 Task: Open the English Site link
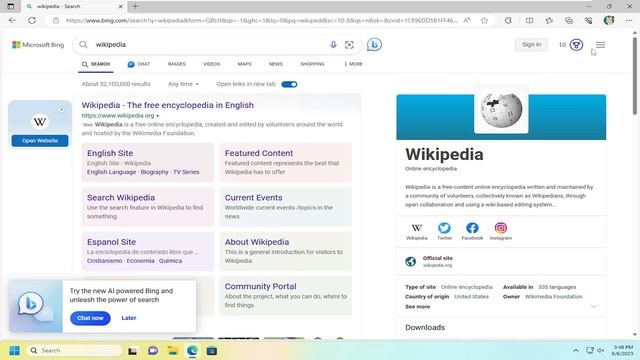(x=110, y=153)
